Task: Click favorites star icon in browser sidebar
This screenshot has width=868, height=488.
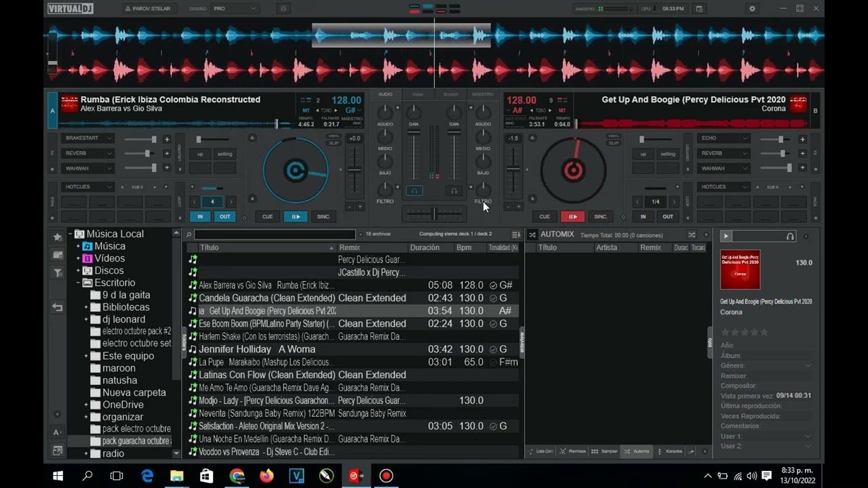Action: [58, 237]
